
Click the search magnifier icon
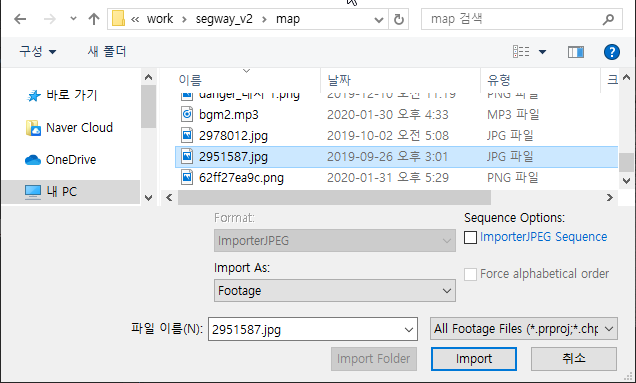[608, 19]
